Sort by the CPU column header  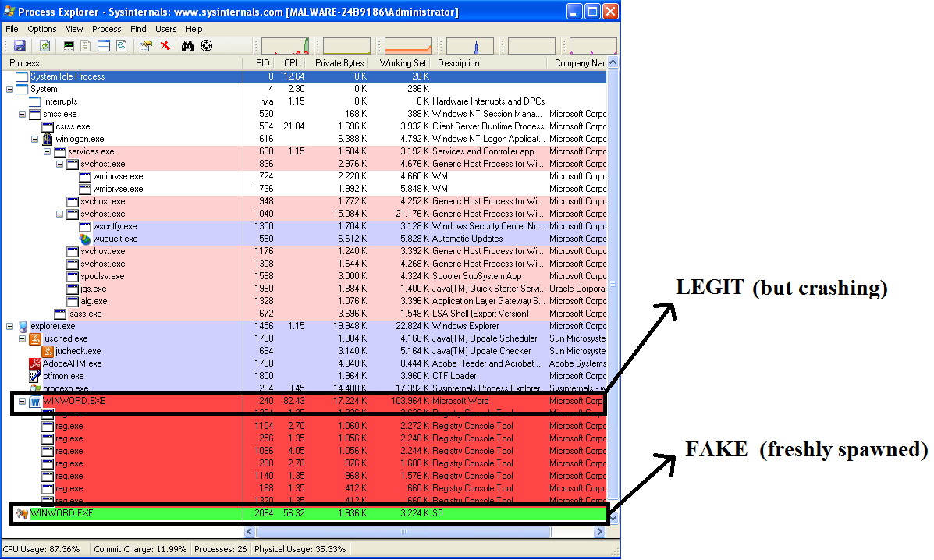(292, 63)
